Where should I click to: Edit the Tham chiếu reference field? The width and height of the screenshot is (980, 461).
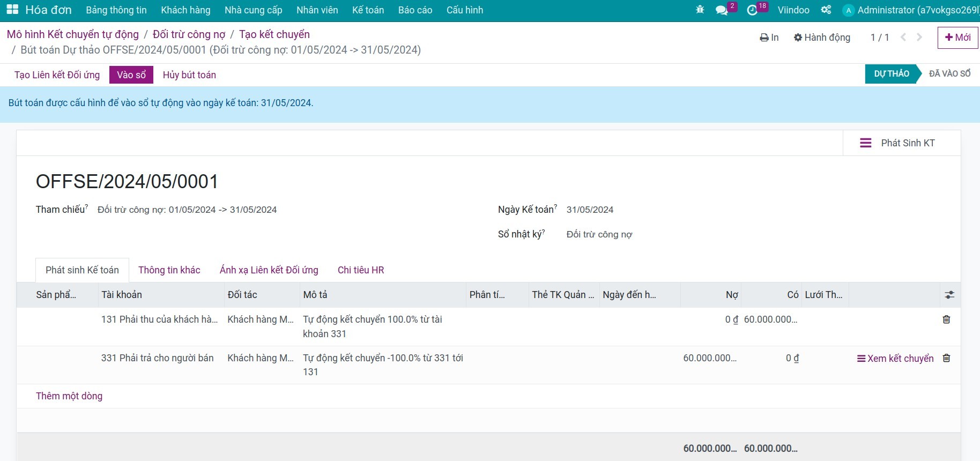(187, 210)
